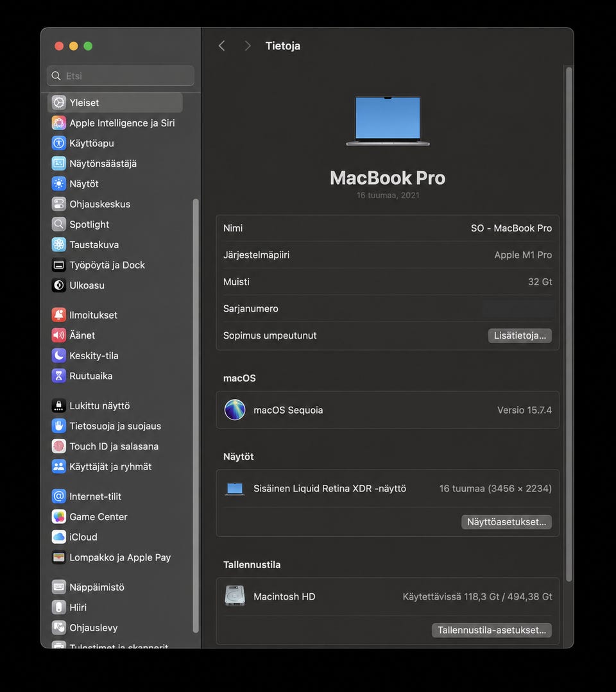Click the Etsi search field
The height and width of the screenshot is (692, 616).
(x=121, y=76)
